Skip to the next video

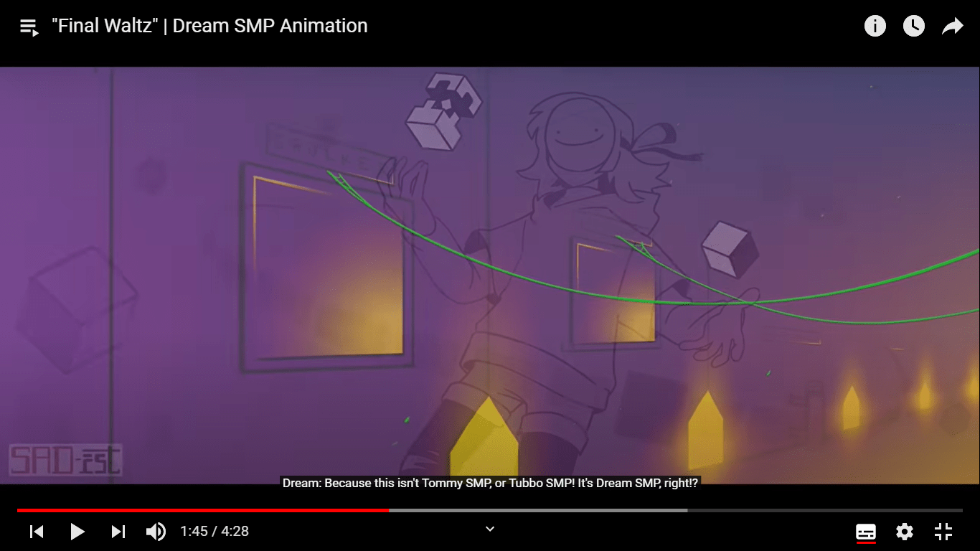tap(118, 532)
